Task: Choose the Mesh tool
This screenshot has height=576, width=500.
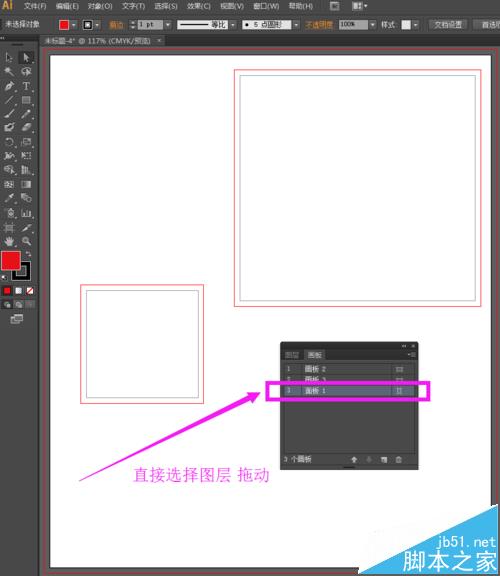Action: [x=9, y=184]
